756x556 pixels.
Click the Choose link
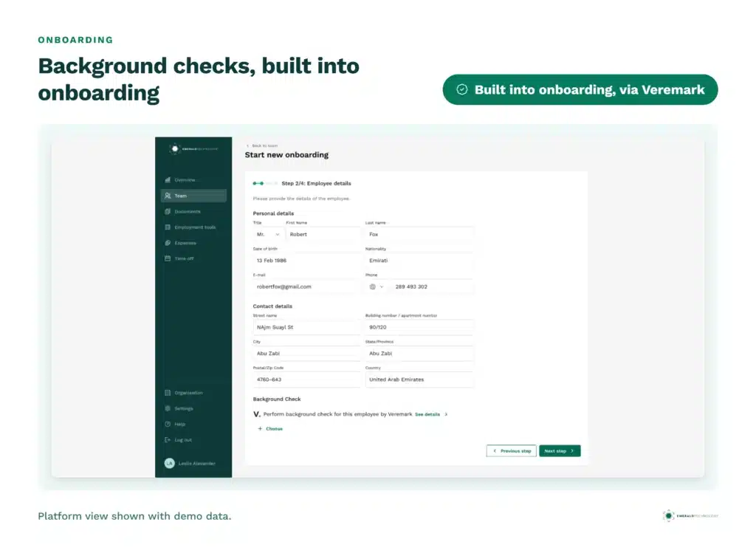(275, 429)
